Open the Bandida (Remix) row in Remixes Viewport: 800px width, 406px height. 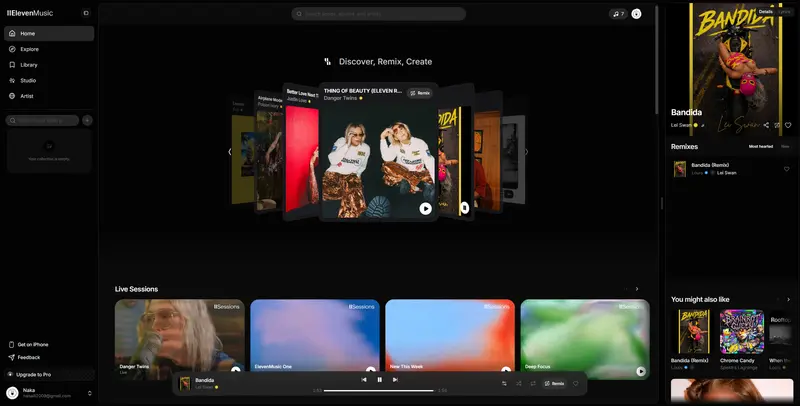(732, 169)
